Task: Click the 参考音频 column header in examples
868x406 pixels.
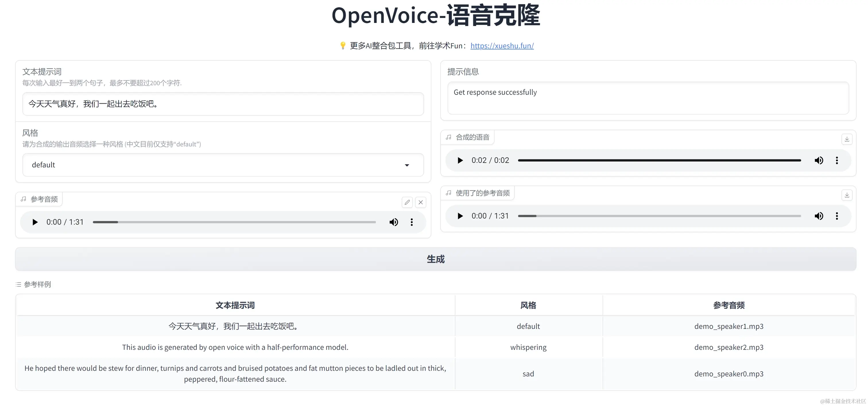Action: [x=728, y=305]
